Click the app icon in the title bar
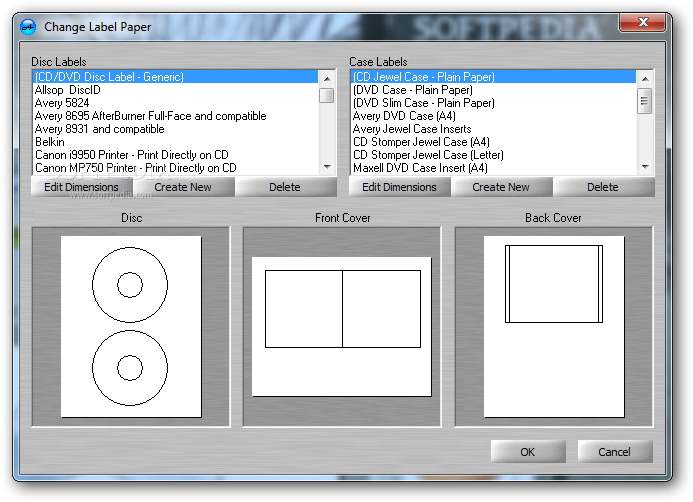693x502 pixels. (x=28, y=27)
